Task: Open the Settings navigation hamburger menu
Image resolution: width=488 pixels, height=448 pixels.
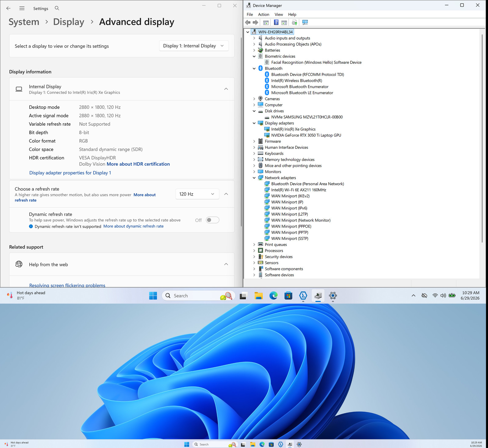Action: coord(22,8)
